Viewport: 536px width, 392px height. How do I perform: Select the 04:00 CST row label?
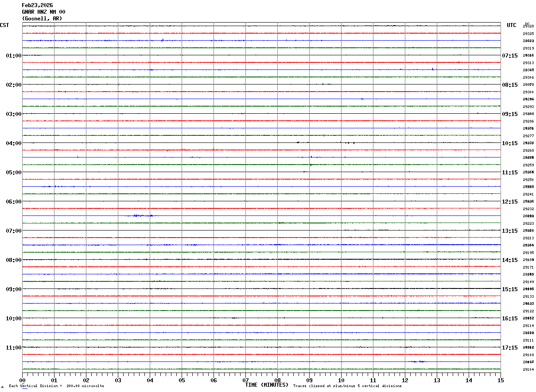pyautogui.click(x=14, y=143)
